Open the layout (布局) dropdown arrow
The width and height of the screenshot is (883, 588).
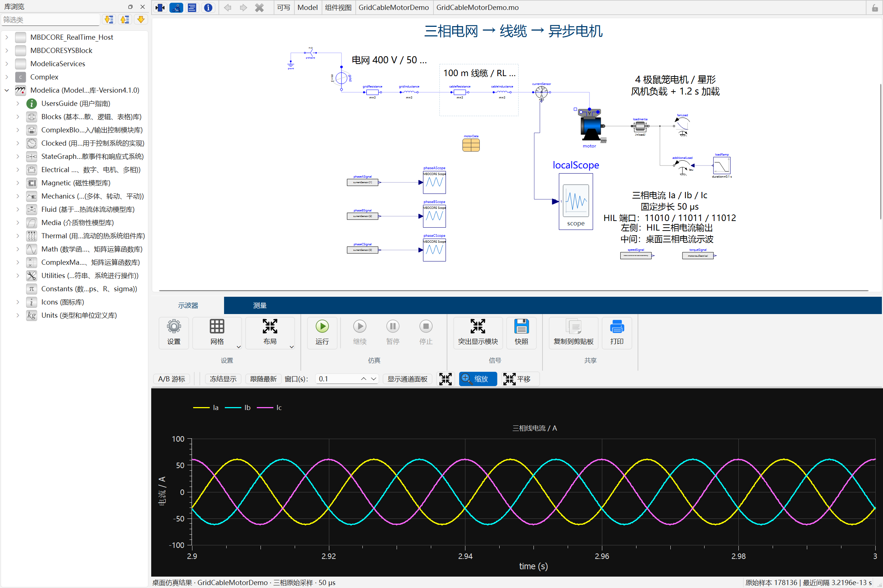pyautogui.click(x=291, y=347)
